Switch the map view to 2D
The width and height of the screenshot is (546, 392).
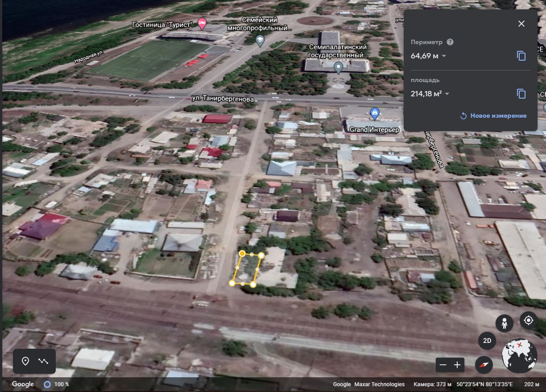pos(487,342)
